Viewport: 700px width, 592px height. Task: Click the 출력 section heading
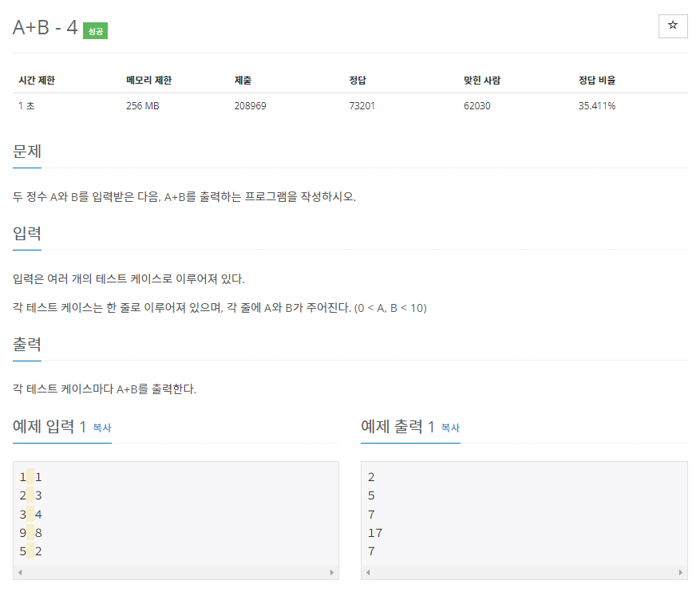[27, 344]
